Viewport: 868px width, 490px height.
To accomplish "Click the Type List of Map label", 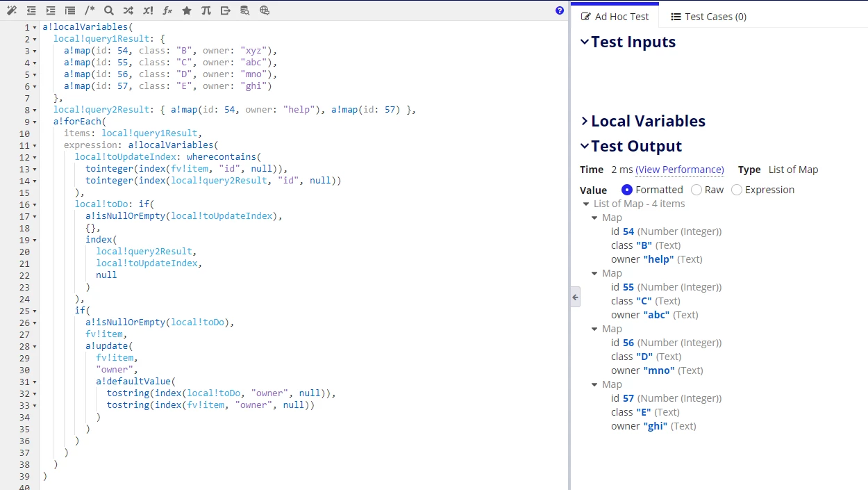I will click(x=778, y=170).
